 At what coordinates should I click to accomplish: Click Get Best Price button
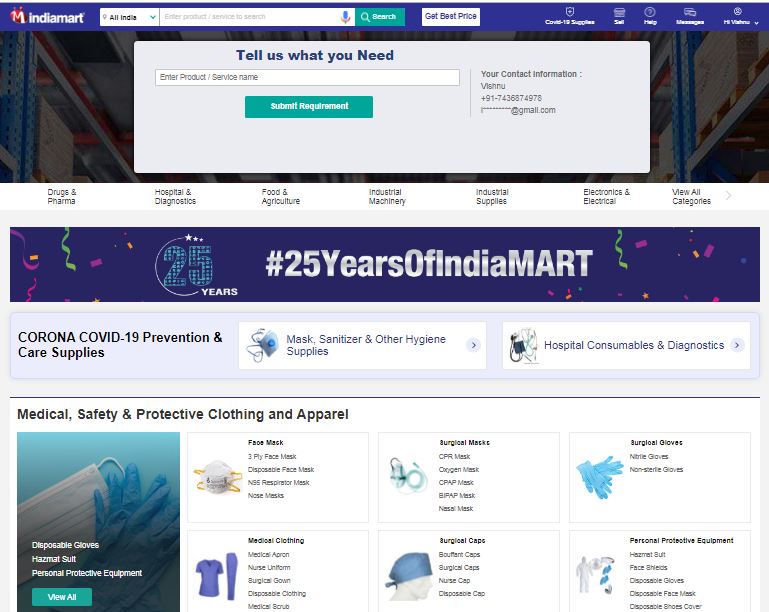[x=451, y=17]
